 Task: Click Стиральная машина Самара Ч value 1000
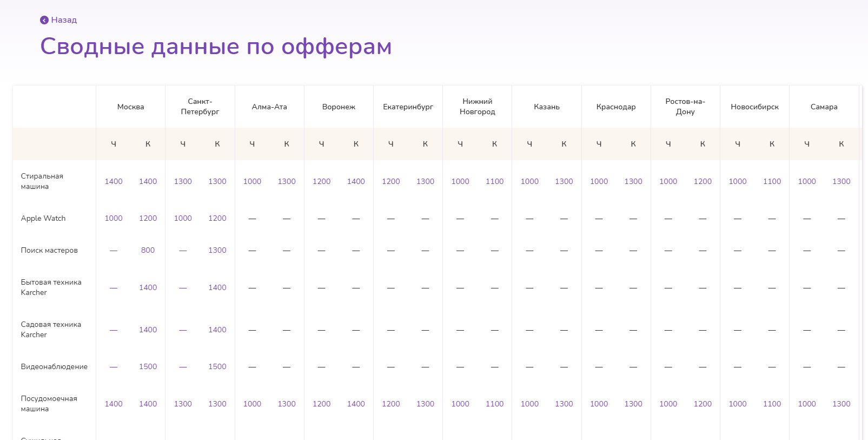pyautogui.click(x=807, y=181)
